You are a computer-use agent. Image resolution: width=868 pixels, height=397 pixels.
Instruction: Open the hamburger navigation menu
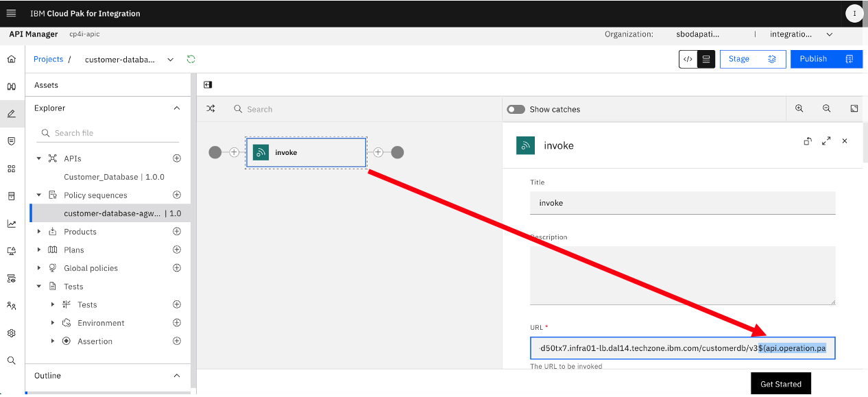[x=11, y=13]
